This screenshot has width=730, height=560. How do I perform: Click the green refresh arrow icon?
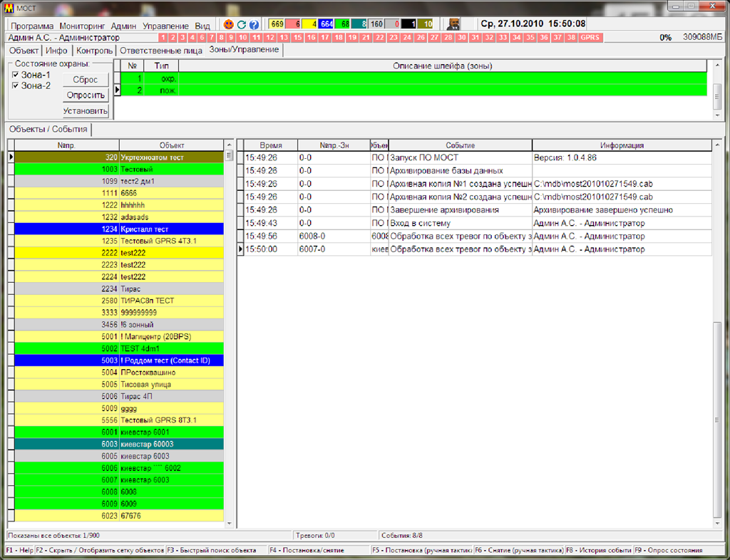point(241,25)
